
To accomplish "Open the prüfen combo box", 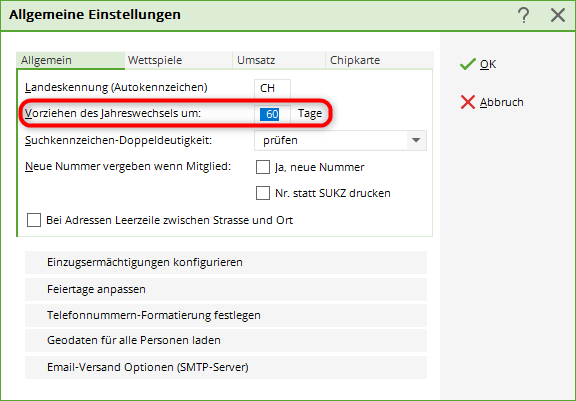I will (340, 140).
